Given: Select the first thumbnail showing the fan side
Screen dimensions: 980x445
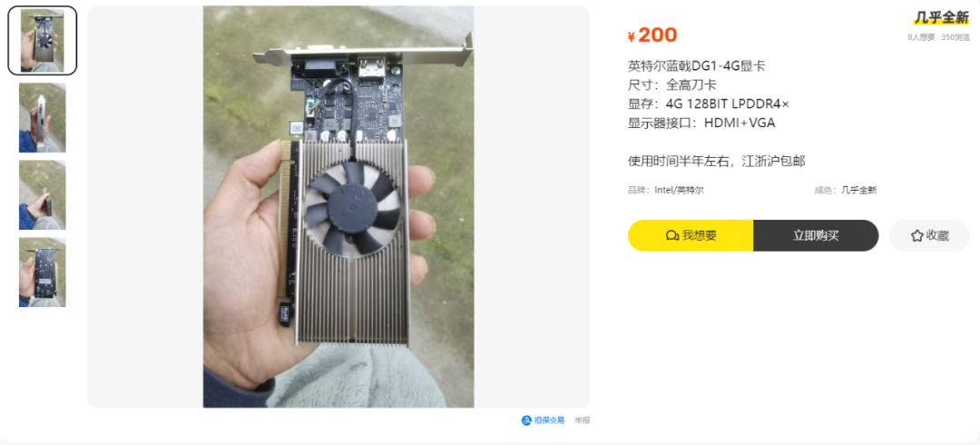Looking at the screenshot, I should pos(43,41).
